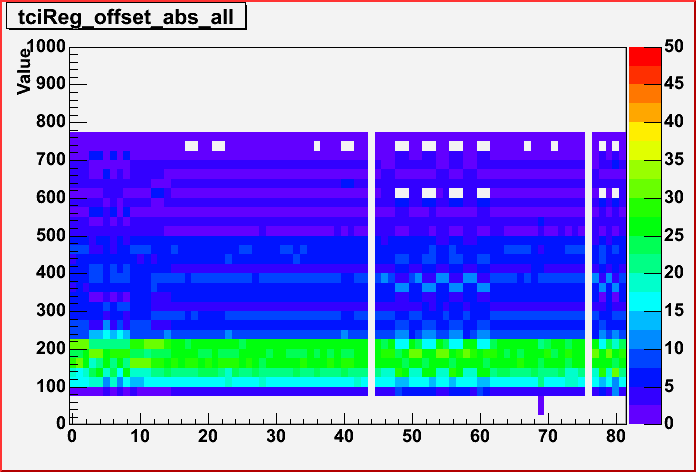696x472 pixels.
Task: Click the red top segment of the color palette
Action: 642,56
